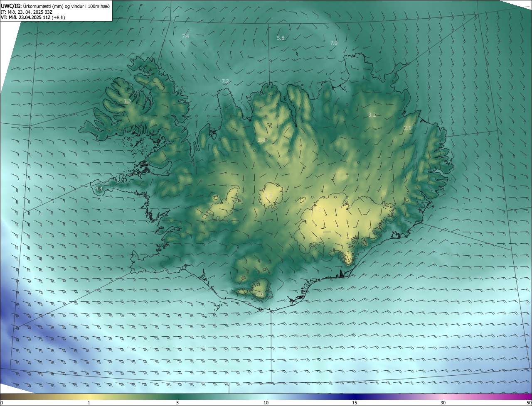Click the 'UWC/IG: Úrkomumætti (mm)' title line

pyautogui.click(x=55, y=6)
